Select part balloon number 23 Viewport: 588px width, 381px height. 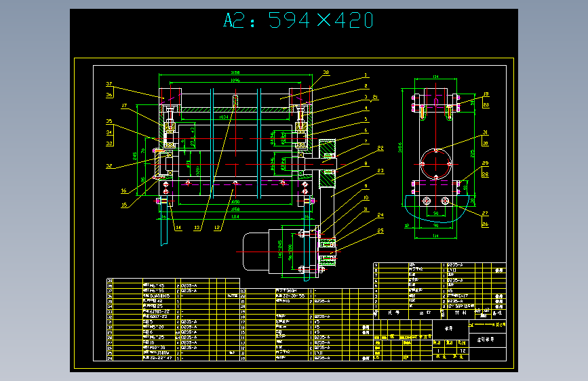380,171
